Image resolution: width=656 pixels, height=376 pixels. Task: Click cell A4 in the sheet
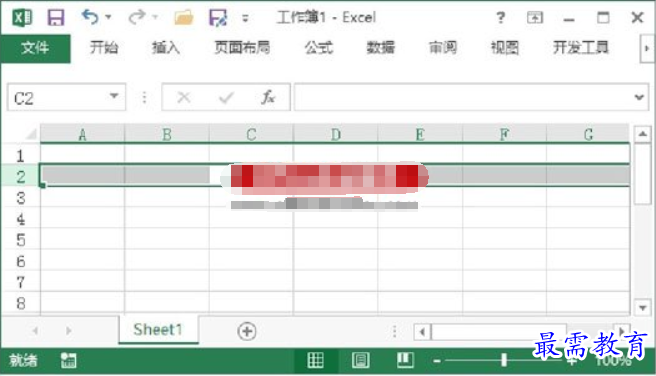[x=82, y=218]
